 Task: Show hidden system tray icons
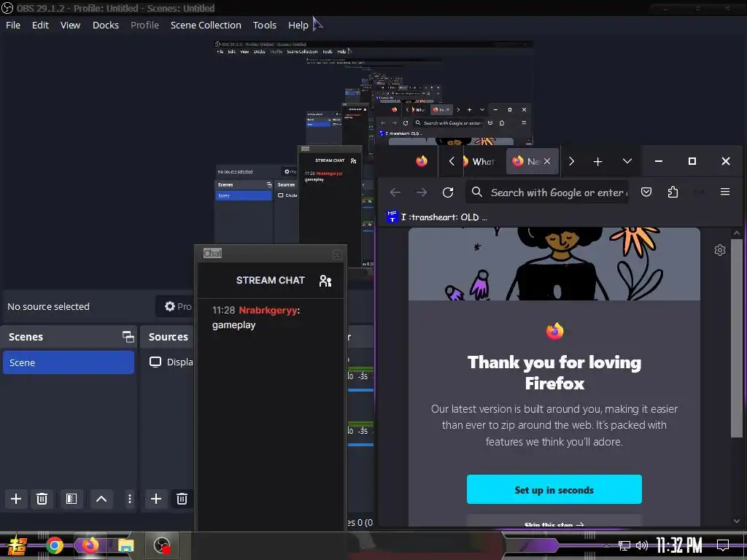pos(606,545)
